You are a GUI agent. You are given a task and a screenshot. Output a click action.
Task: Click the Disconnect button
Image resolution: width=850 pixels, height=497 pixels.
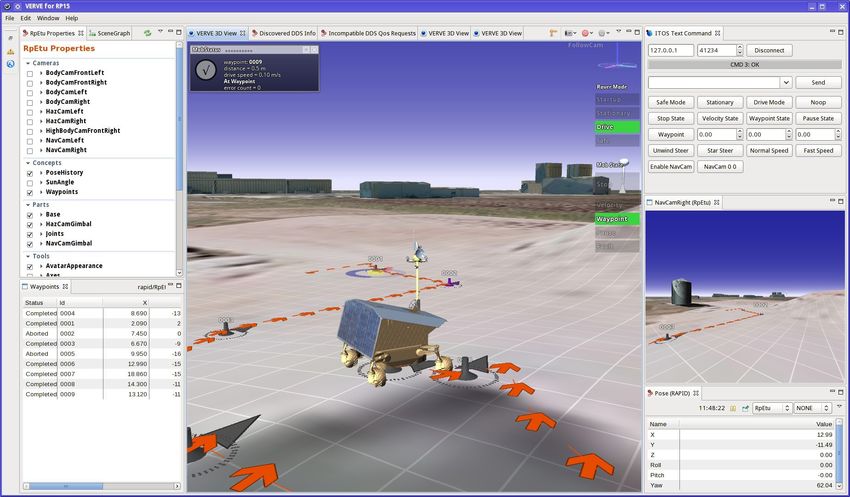tap(769, 50)
